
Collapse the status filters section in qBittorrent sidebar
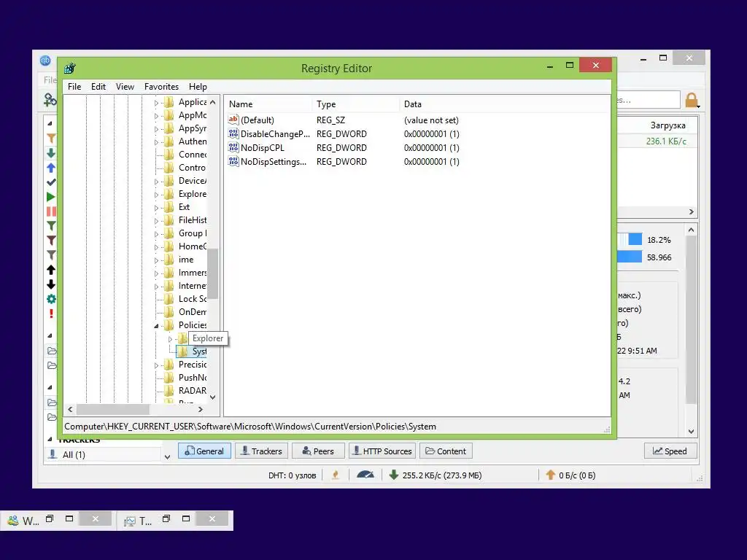(50, 122)
